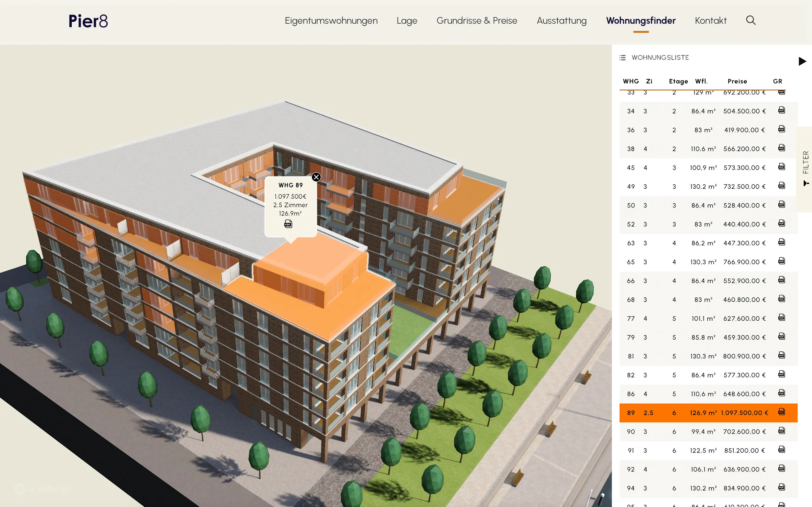
Task: Open PDF floor plan in WHG 89 popup
Action: coord(288,224)
